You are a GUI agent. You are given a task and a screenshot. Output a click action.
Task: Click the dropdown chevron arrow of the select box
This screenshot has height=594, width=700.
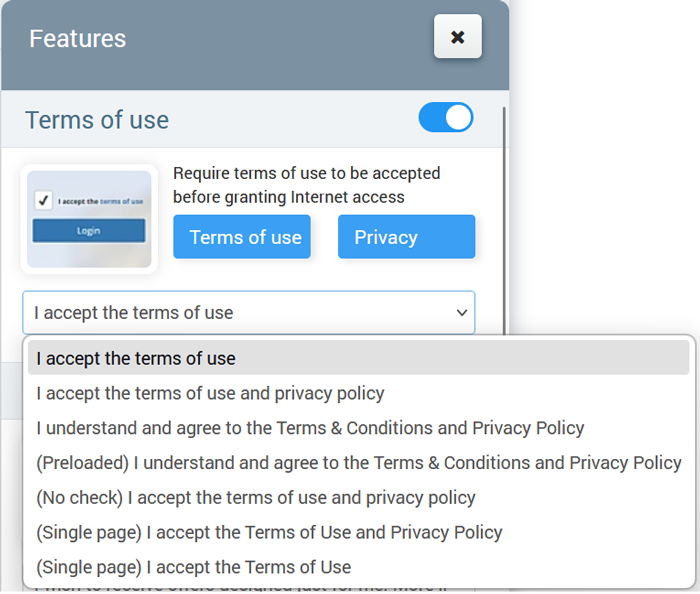[x=462, y=313]
